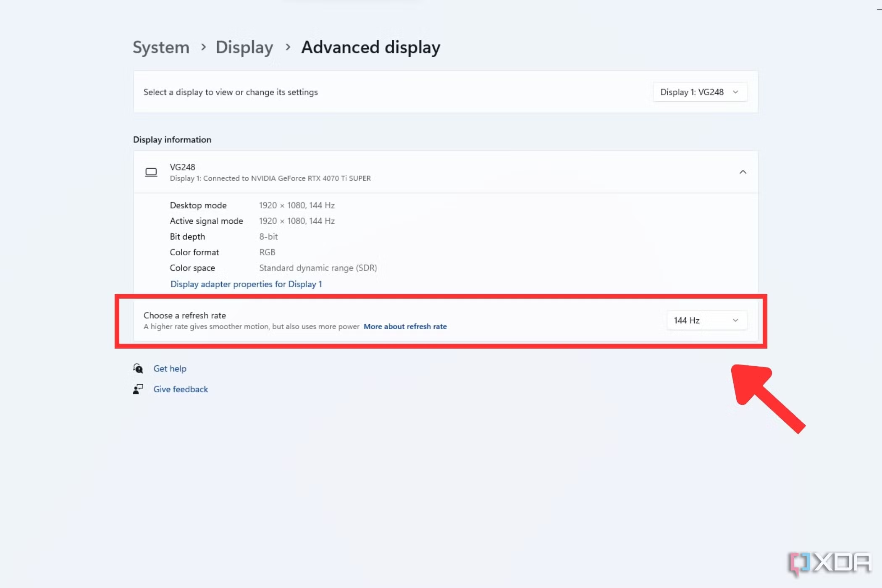Click the chevron between System and Display
Image resolution: width=882 pixels, height=588 pixels.
pyautogui.click(x=203, y=47)
